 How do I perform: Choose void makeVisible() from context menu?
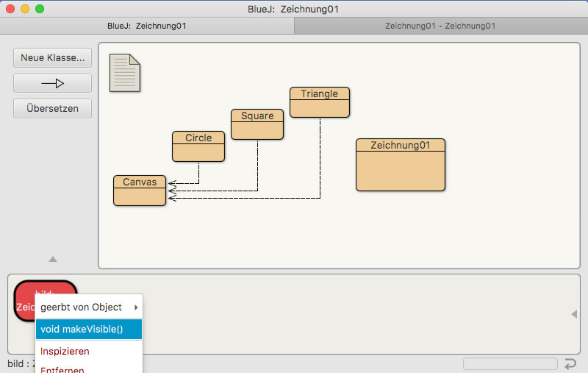click(x=88, y=329)
